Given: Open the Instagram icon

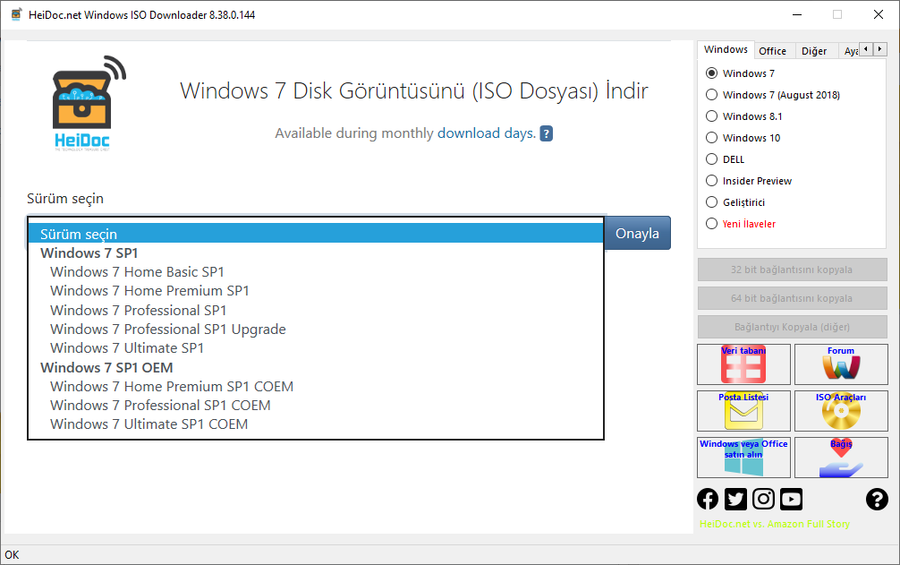Looking at the screenshot, I should point(763,499).
